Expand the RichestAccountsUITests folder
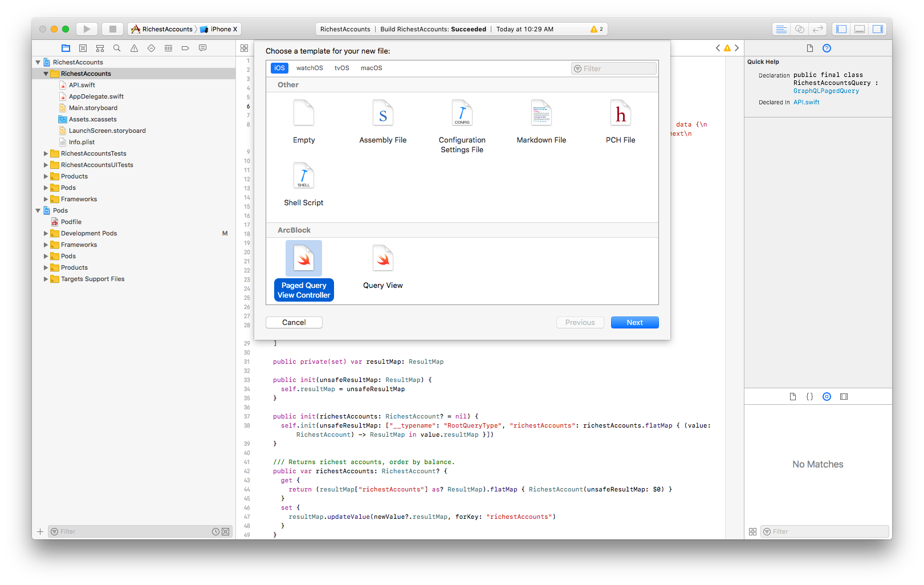The height and width of the screenshot is (585, 924). [46, 165]
